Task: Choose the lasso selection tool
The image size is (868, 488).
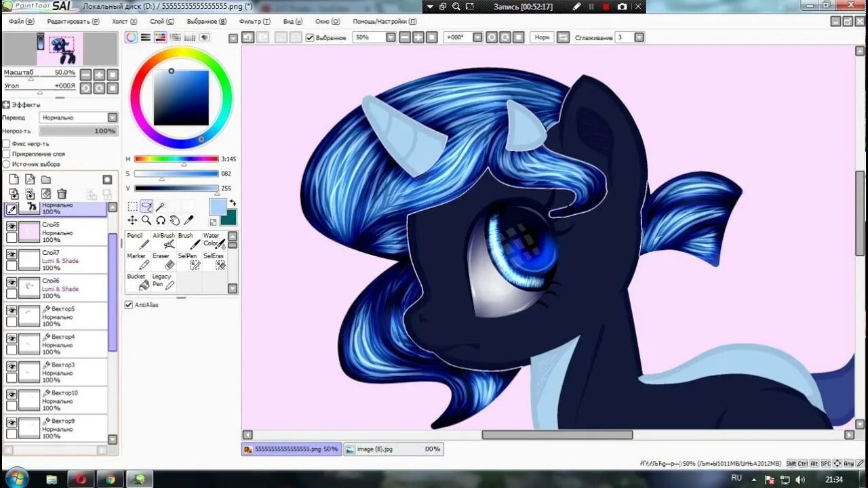Action: 146,207
